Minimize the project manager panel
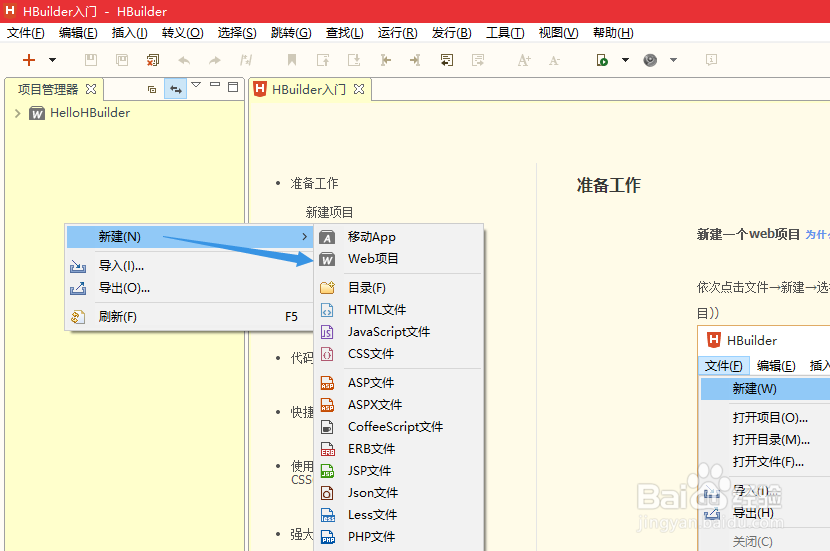The image size is (830, 551). coord(215,85)
